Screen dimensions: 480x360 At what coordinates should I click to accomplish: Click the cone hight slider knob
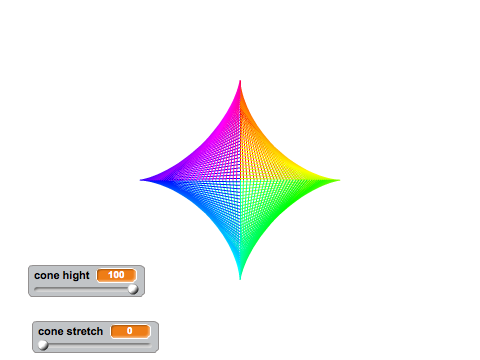[x=133, y=289]
